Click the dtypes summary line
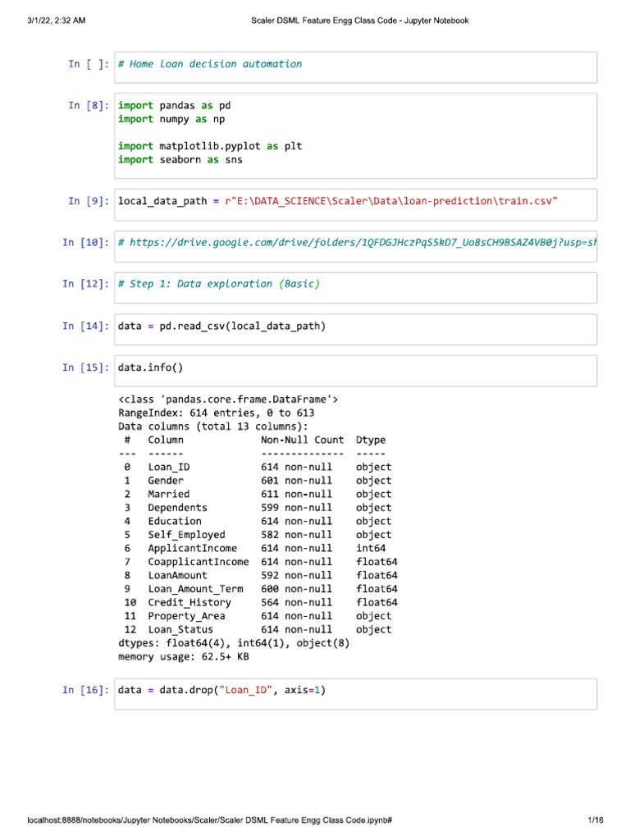Image resolution: width=630 pixels, height=840 pixels. tap(234, 643)
